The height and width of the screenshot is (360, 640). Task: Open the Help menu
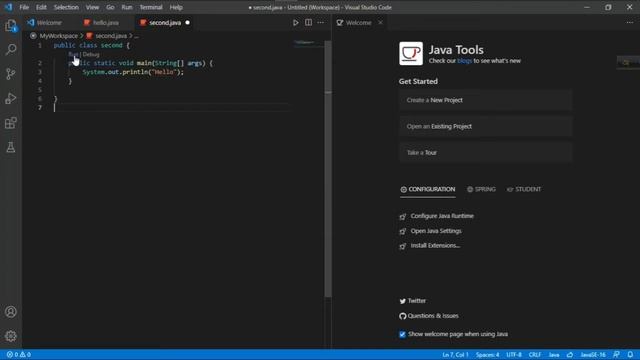click(x=176, y=7)
